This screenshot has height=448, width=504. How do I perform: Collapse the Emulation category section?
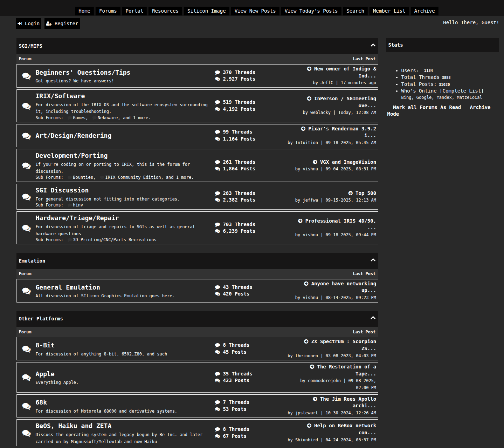click(373, 260)
